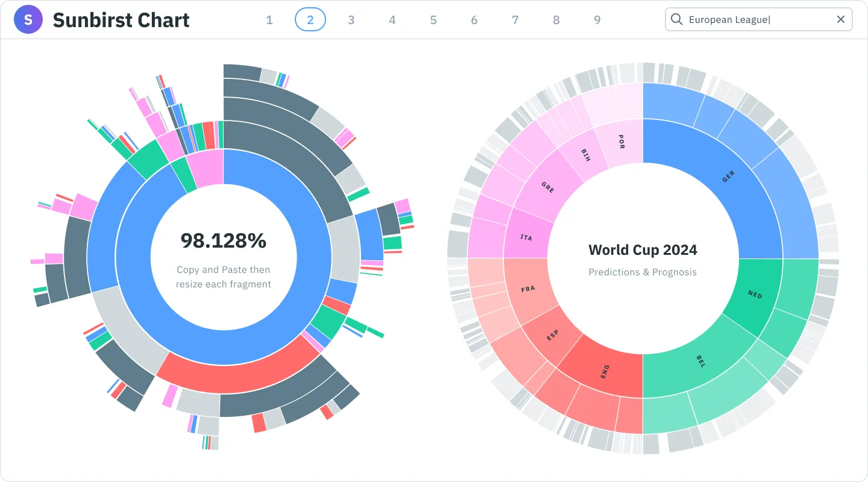Click the 98.128% center label
Screen dimensions: 868x482
click(x=224, y=241)
